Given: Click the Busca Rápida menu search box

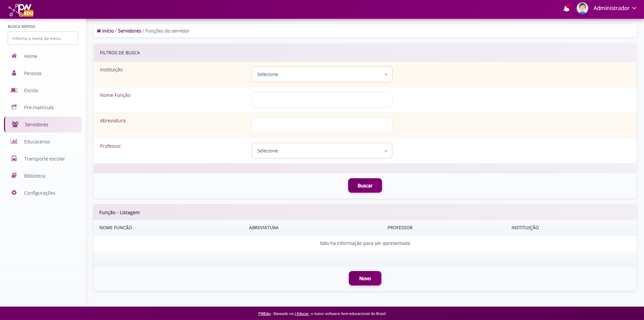Looking at the screenshot, I should 43,39.
